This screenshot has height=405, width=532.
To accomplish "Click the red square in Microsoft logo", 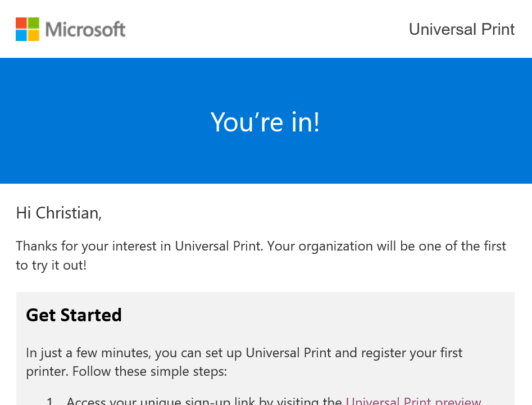I will pos(21,23).
